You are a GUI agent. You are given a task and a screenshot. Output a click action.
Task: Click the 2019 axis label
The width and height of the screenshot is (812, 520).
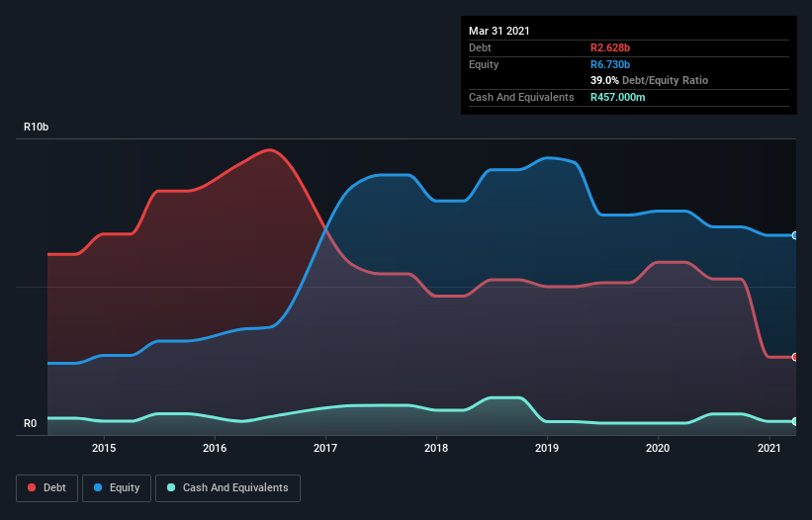(x=547, y=448)
